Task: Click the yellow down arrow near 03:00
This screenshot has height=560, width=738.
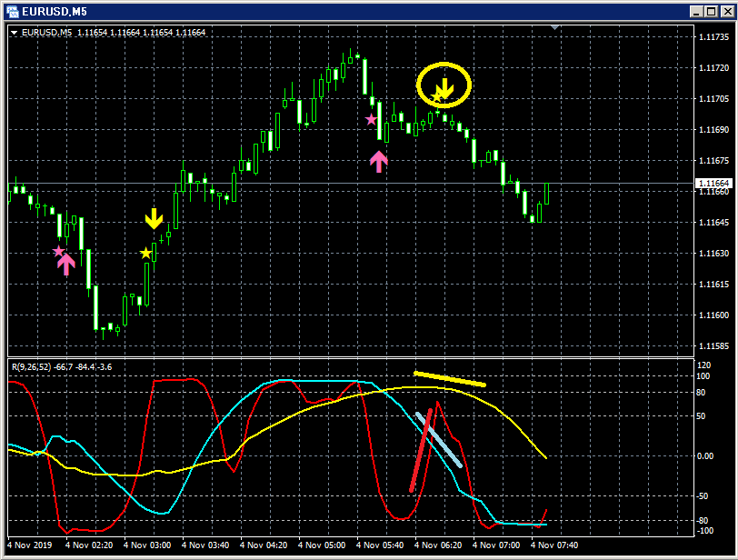Action: click(x=154, y=218)
